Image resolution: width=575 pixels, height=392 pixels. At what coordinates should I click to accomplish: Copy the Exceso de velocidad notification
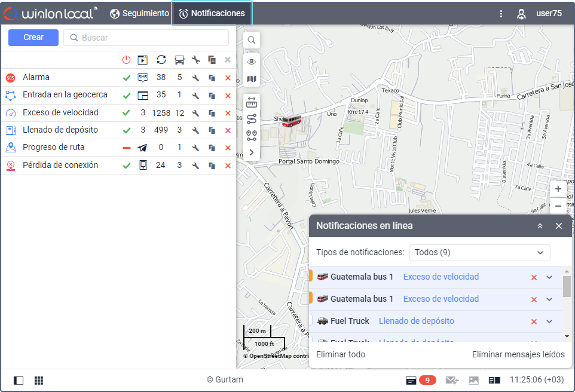pos(212,113)
